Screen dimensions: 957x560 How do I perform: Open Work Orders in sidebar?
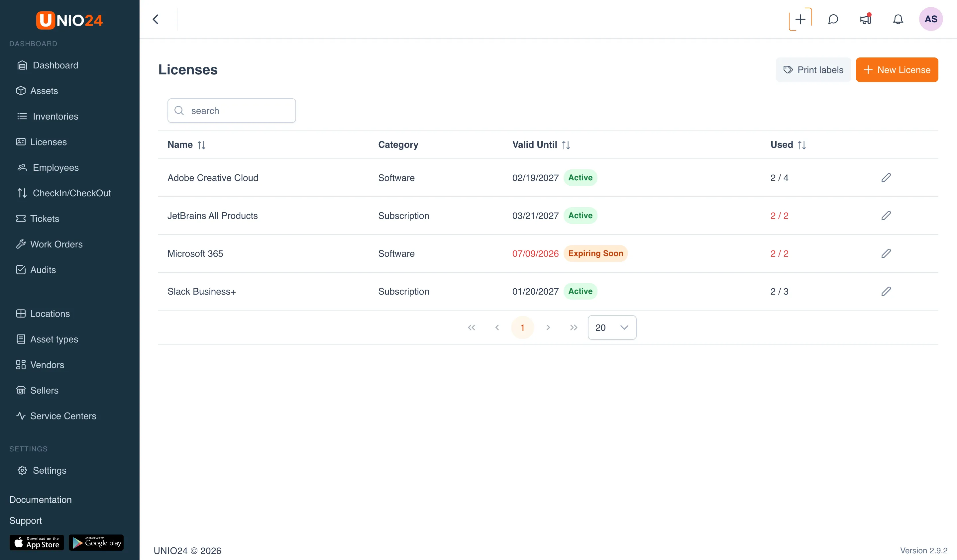(49, 244)
